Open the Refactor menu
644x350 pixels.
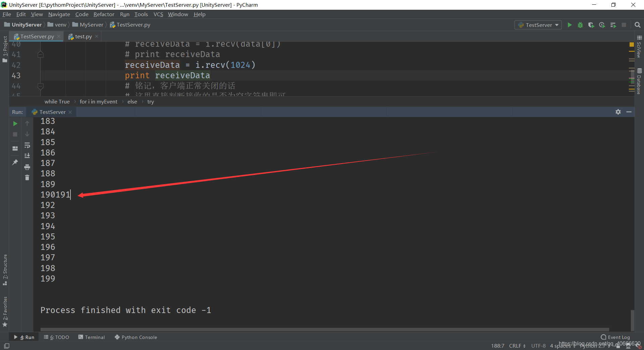[104, 14]
